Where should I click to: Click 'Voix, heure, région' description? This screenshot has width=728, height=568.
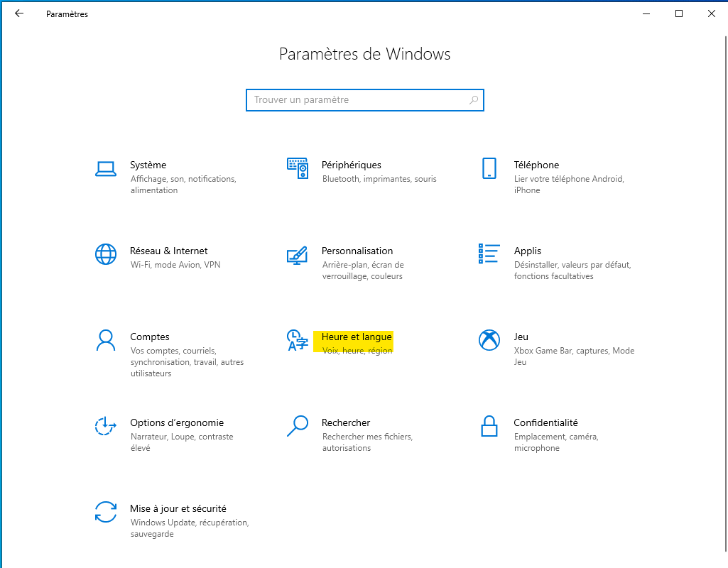(x=357, y=350)
